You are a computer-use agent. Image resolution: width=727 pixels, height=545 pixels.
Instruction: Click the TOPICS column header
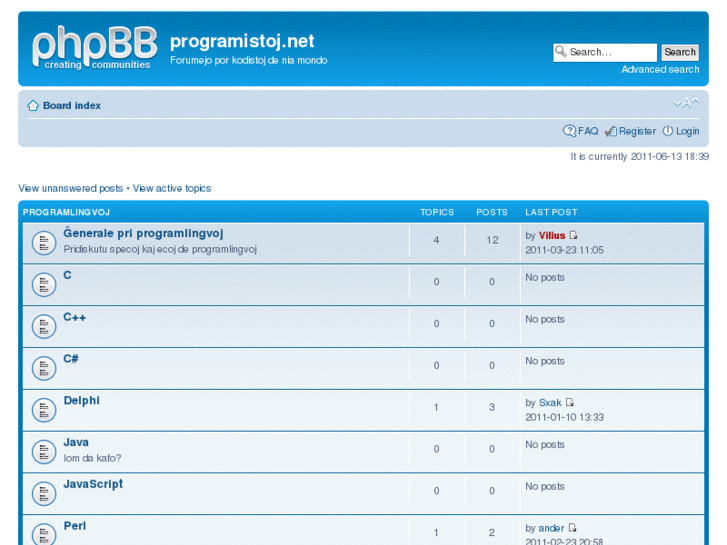437,212
